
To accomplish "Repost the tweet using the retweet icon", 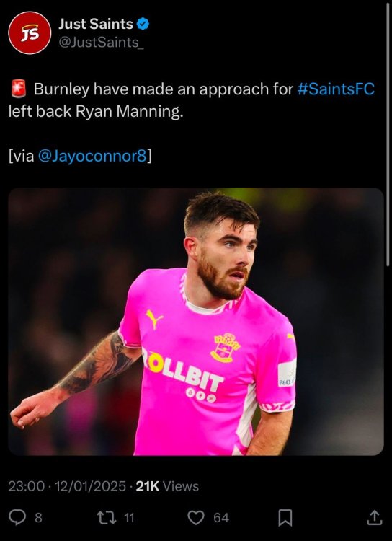I will (x=107, y=517).
